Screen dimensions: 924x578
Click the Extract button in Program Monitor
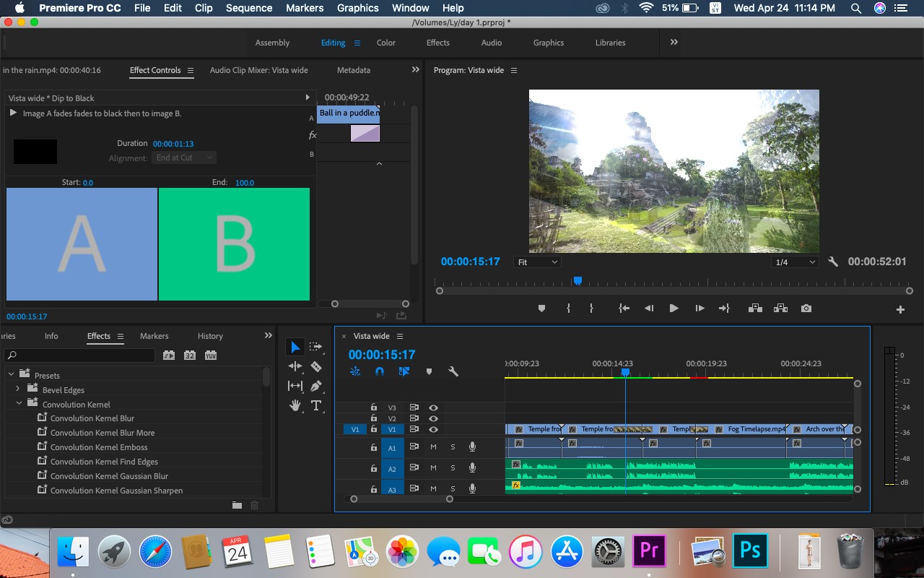780,309
